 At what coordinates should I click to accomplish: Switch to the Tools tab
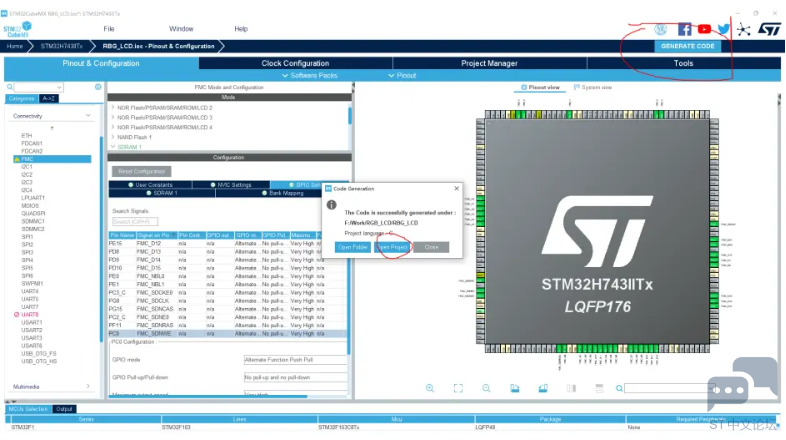coord(683,63)
